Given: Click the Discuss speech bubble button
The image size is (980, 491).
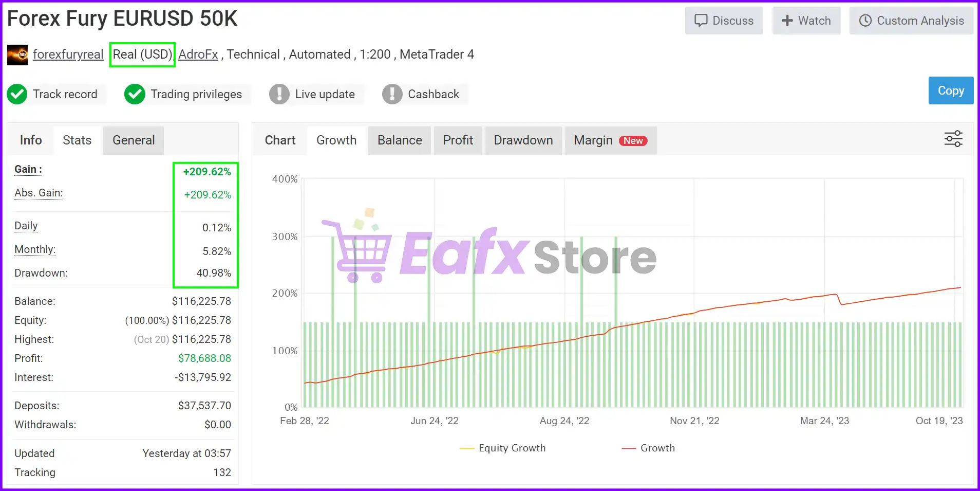Looking at the screenshot, I should coord(724,21).
